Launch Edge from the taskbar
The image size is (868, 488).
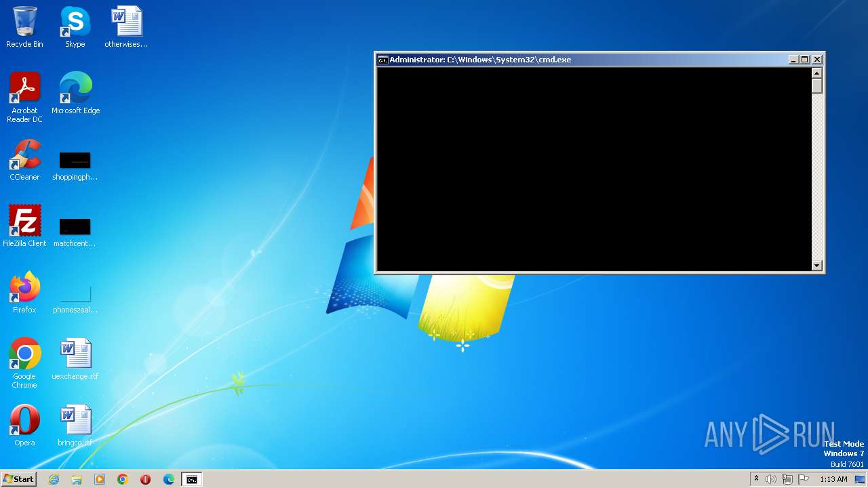click(169, 479)
